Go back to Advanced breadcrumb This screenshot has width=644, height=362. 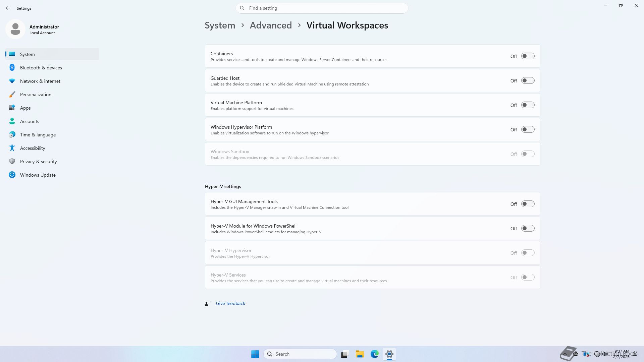271,25
